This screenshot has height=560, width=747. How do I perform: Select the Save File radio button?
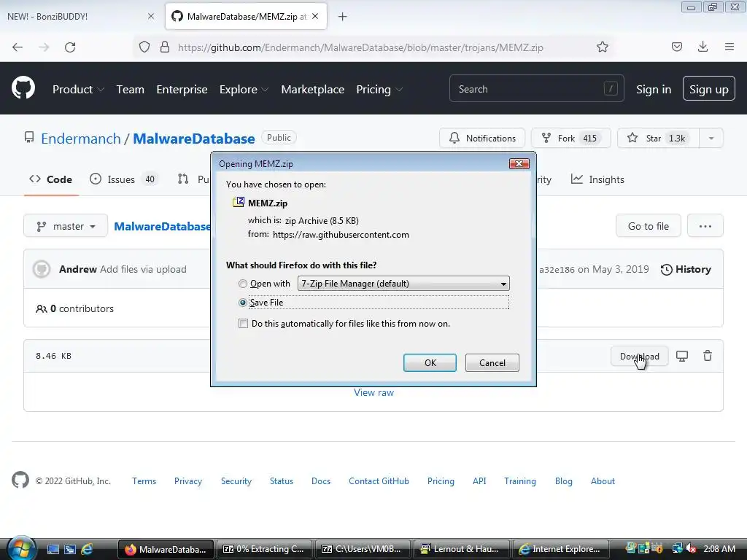[243, 303]
